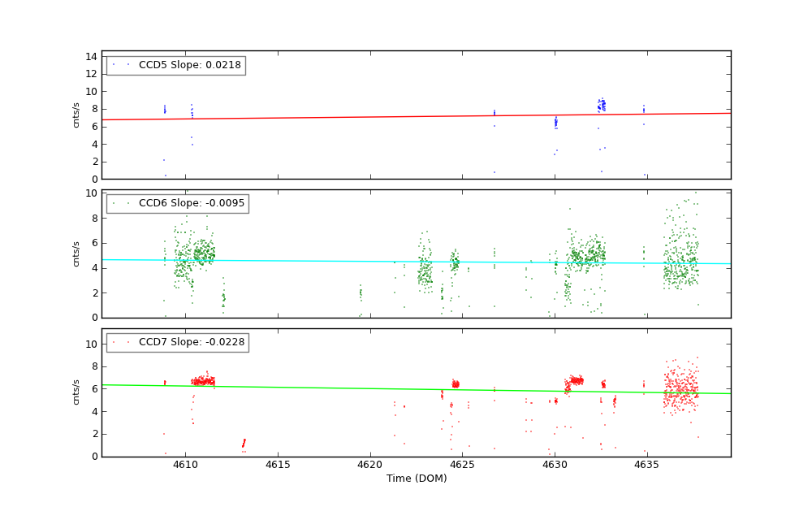Screen dimensions: 812x507
Task: Click the CCD6 Slope: -0.0095 legend box
Action: 177,204
